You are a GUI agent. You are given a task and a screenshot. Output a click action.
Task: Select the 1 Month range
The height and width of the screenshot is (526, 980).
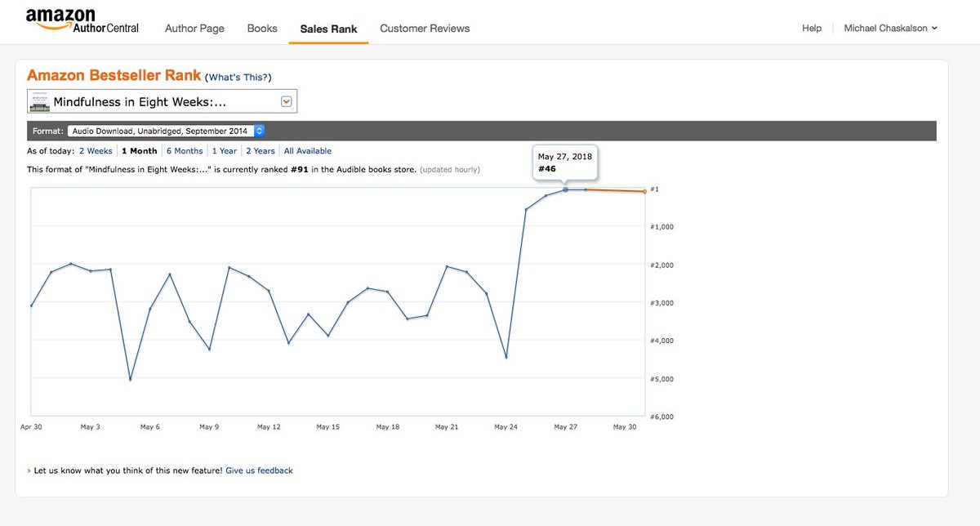coord(140,151)
